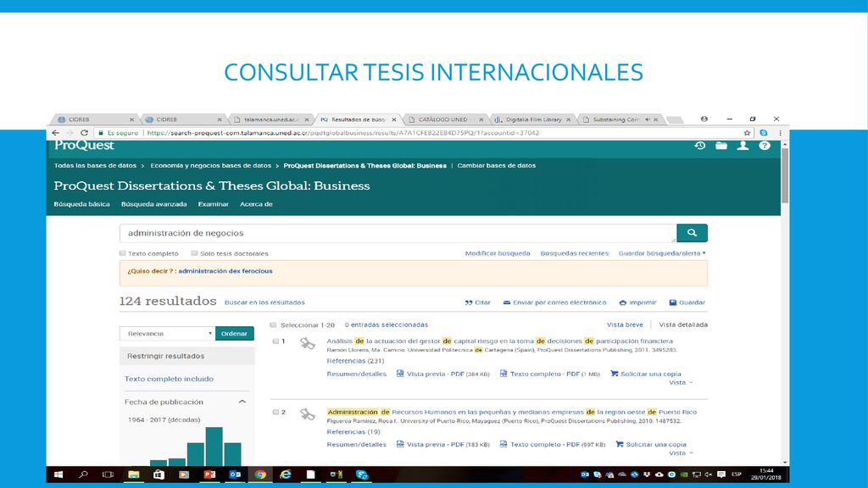Image resolution: width=868 pixels, height=488 pixels.
Task: Click the Ordenar button
Action: pyautogui.click(x=235, y=334)
